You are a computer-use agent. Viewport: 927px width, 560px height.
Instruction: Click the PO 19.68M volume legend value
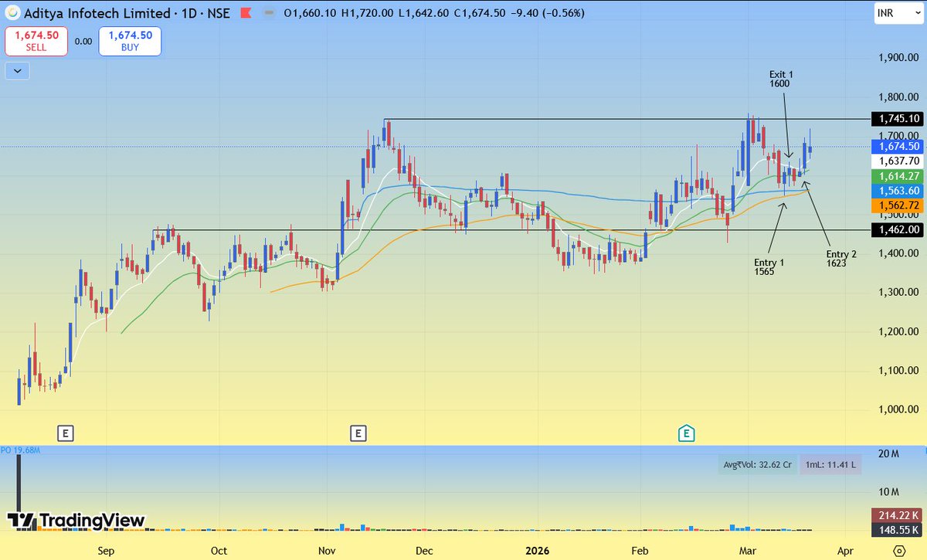point(20,450)
